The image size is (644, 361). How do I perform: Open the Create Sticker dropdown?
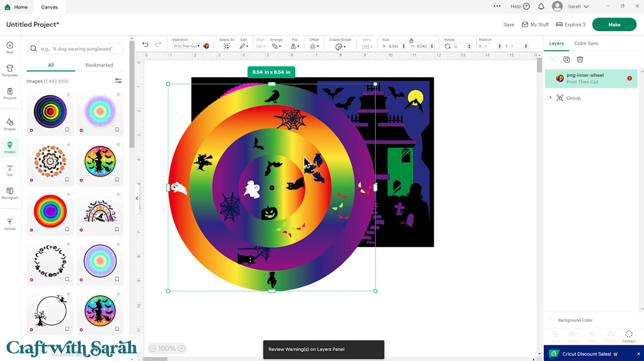coord(340,46)
